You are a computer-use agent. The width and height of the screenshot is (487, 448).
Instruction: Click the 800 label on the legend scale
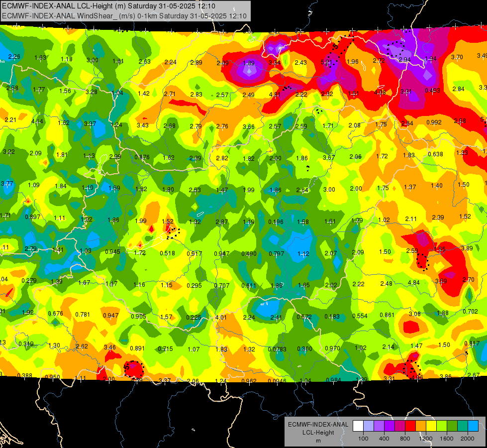tap(405, 439)
